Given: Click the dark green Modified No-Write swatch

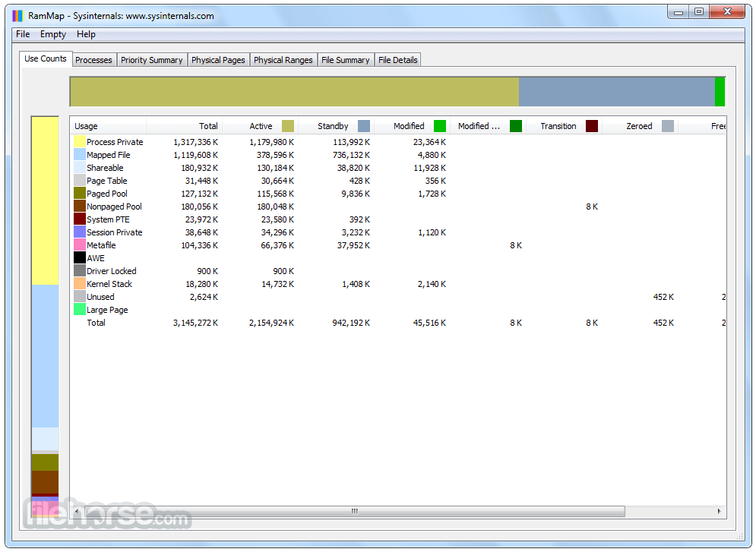Looking at the screenshot, I should pyautogui.click(x=516, y=126).
